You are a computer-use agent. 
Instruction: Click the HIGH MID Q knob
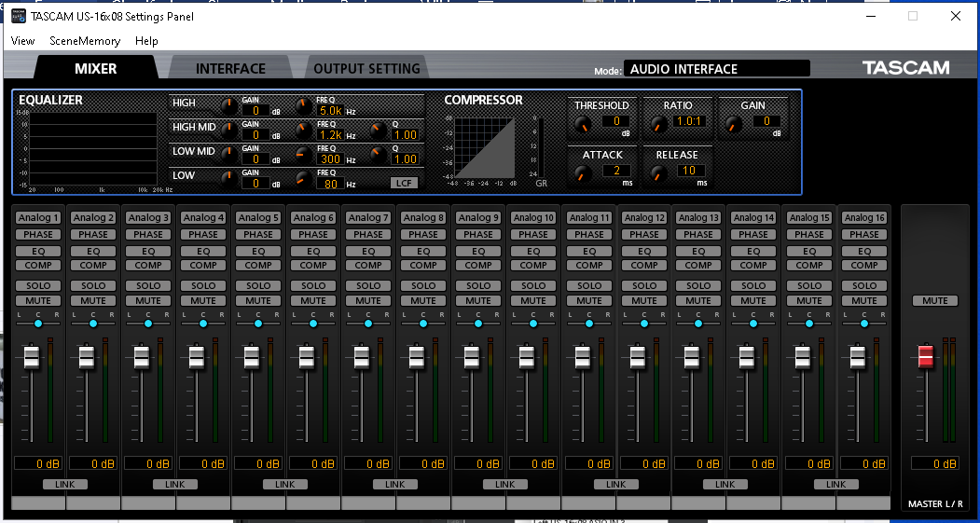click(x=379, y=131)
